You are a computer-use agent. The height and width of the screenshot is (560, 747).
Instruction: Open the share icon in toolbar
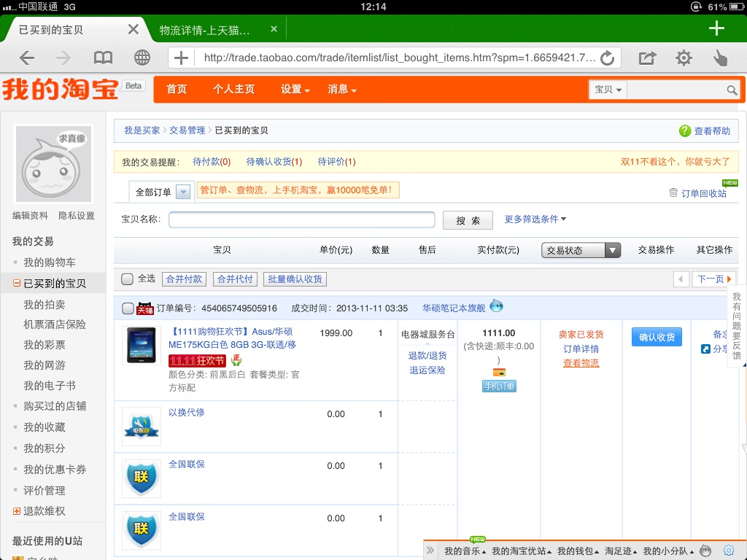click(x=647, y=58)
